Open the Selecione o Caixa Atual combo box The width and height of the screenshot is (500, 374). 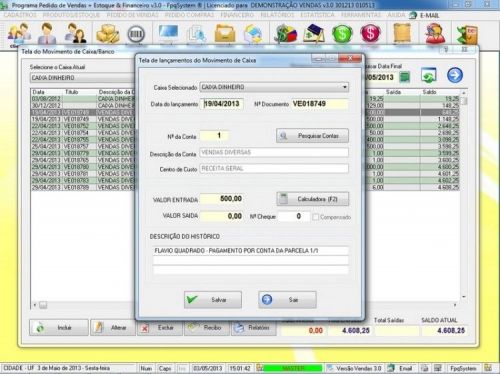(x=83, y=78)
